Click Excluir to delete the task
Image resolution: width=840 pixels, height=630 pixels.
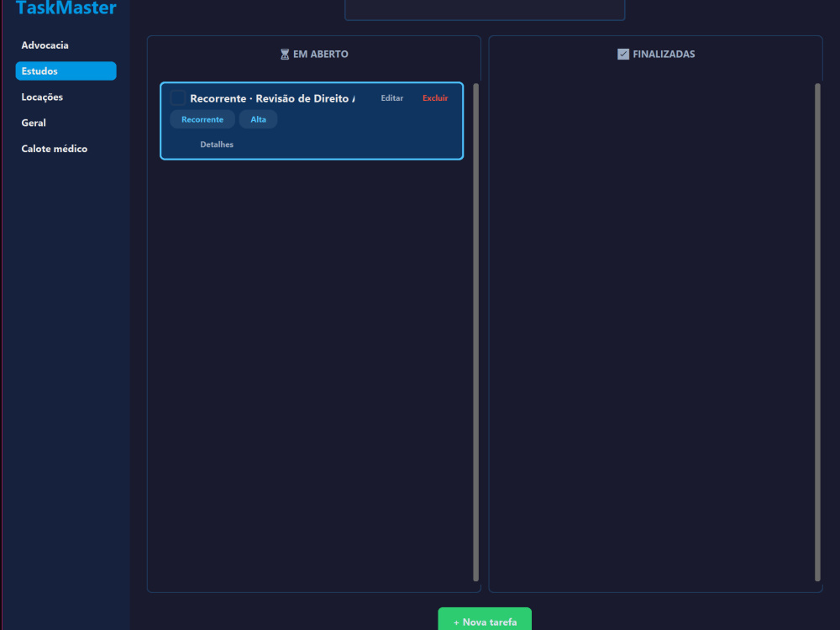coord(435,98)
